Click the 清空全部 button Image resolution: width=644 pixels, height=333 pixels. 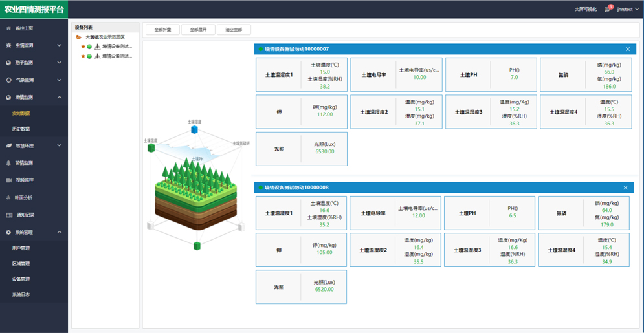234,30
